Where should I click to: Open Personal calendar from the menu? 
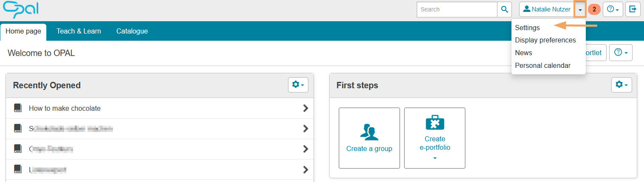pos(542,65)
